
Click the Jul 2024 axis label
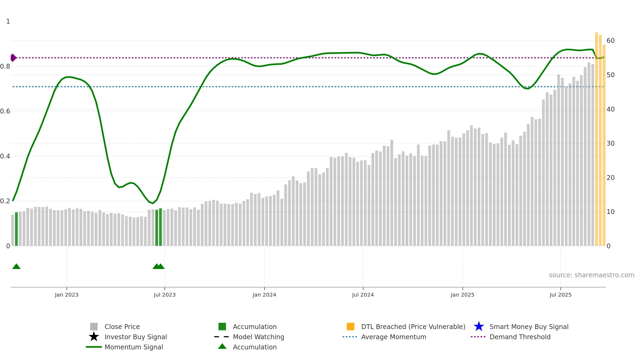(363, 295)
